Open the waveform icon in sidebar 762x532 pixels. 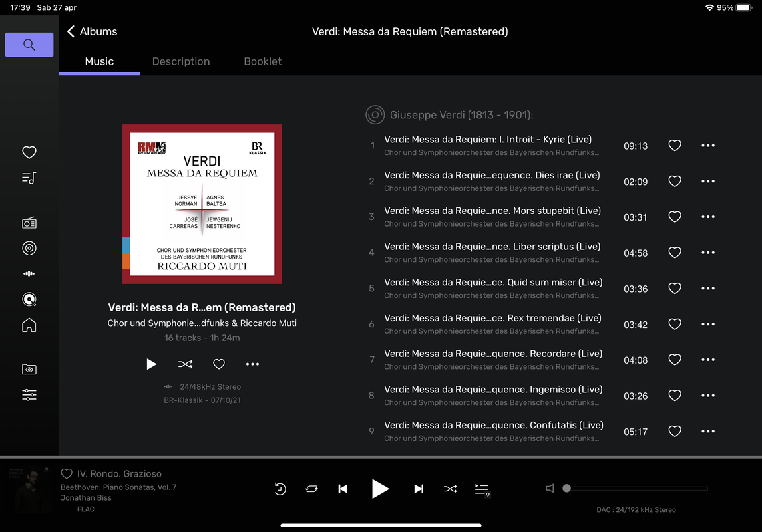coord(29,274)
